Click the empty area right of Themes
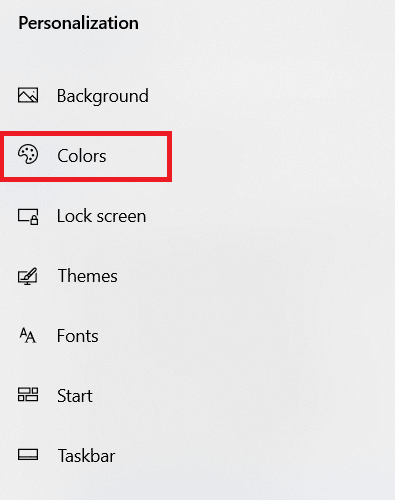 coord(253,276)
